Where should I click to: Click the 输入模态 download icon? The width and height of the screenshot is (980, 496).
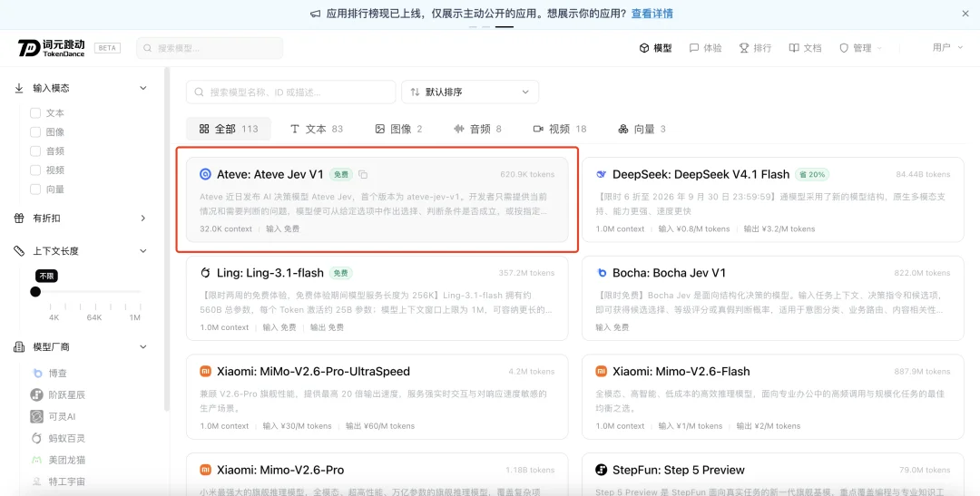click(19, 88)
